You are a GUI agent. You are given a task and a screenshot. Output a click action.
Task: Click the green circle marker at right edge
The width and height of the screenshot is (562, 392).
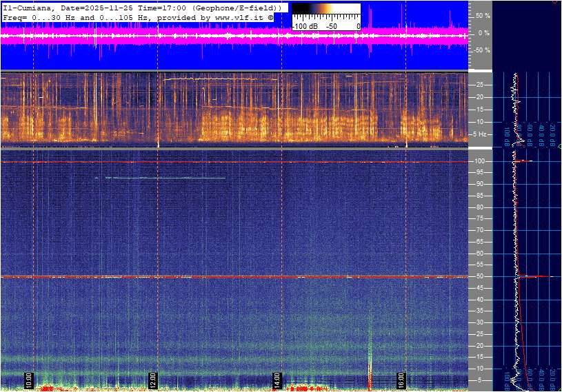tap(559, 147)
